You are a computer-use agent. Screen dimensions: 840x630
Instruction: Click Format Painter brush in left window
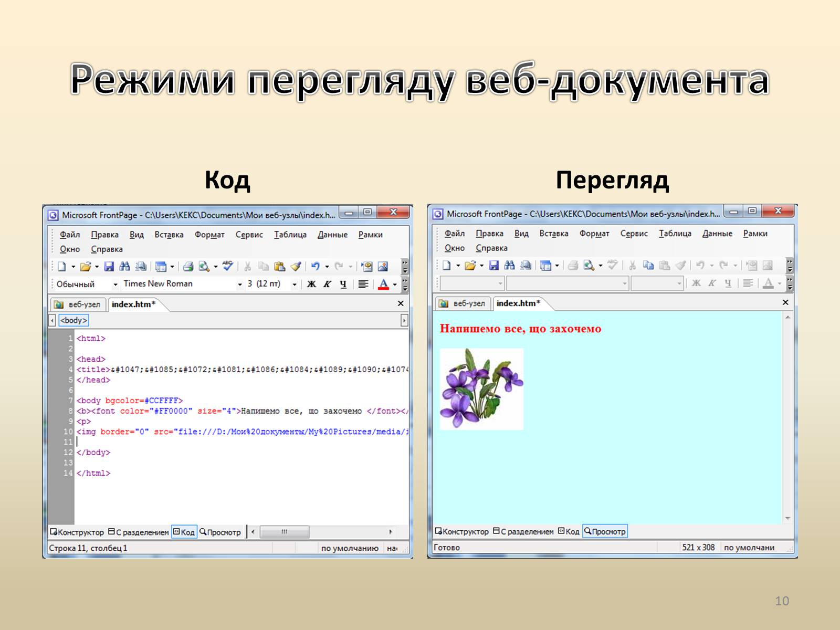point(296,267)
